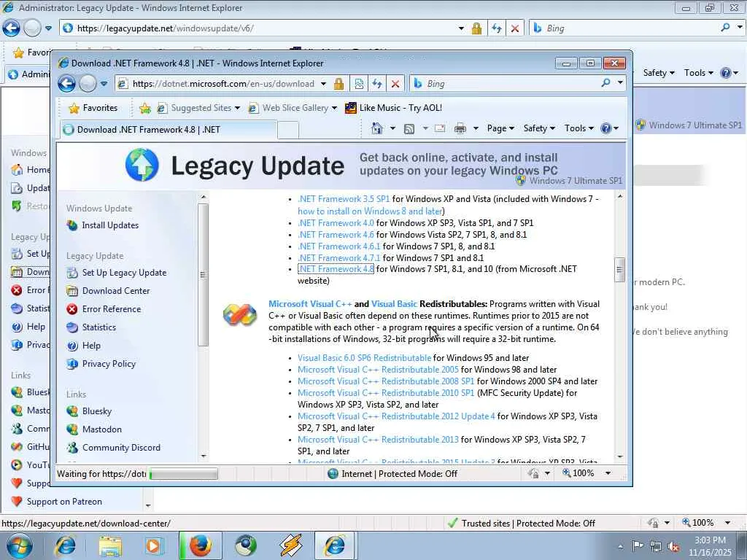Click the Feeds RSS icon in the command bar

coord(409,128)
